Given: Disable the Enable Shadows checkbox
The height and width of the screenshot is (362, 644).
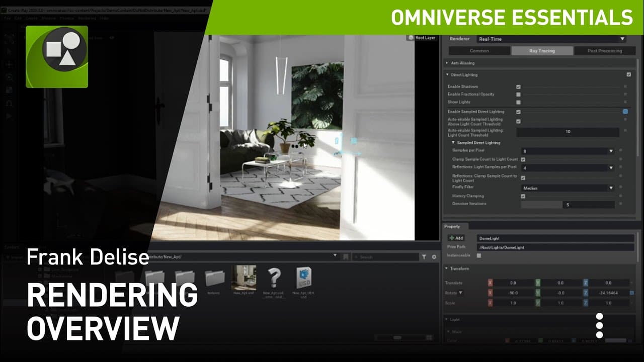Looking at the screenshot, I should click(518, 87).
